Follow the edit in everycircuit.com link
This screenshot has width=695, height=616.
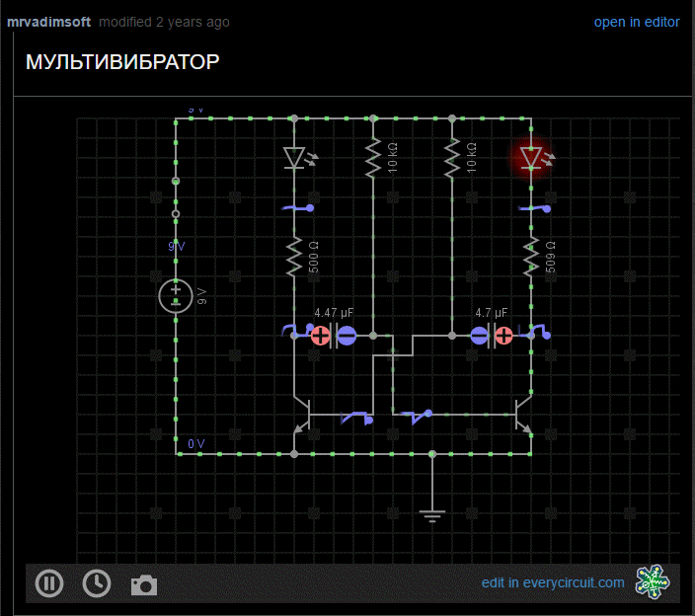tap(553, 582)
